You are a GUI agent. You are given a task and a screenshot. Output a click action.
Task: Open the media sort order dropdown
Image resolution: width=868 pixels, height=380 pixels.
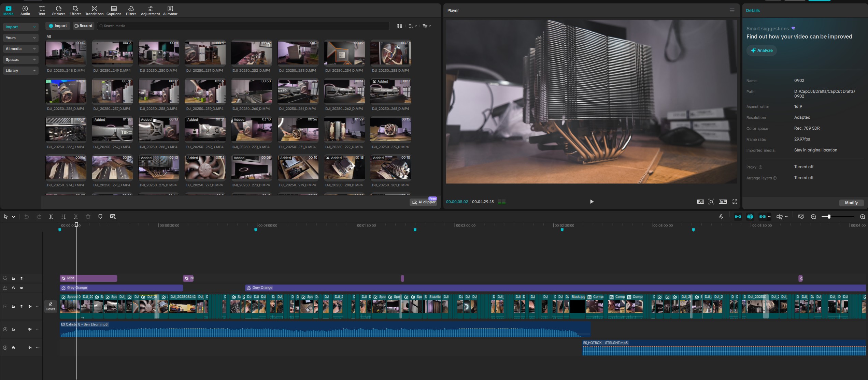coord(412,26)
